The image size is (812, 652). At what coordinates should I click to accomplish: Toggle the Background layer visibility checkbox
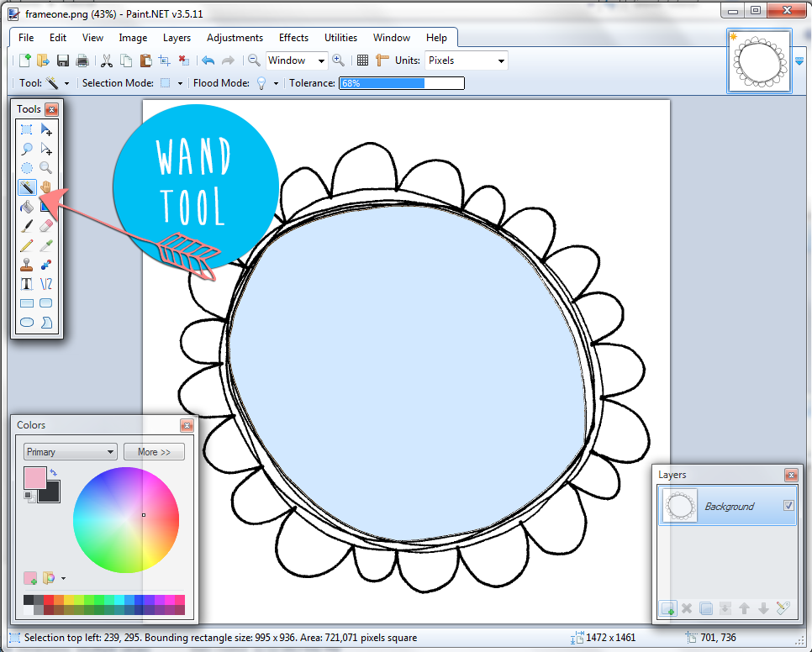click(x=788, y=506)
